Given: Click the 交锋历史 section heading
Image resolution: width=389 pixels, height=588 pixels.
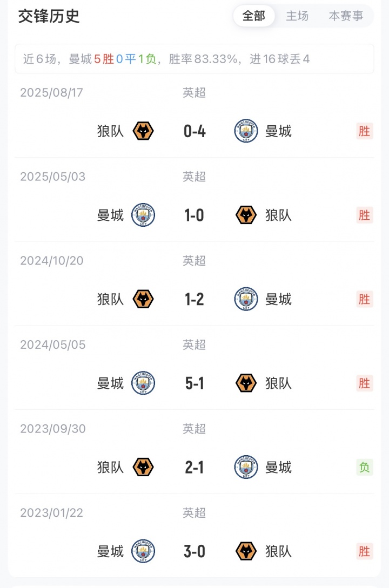Looking at the screenshot, I should click(x=49, y=16).
